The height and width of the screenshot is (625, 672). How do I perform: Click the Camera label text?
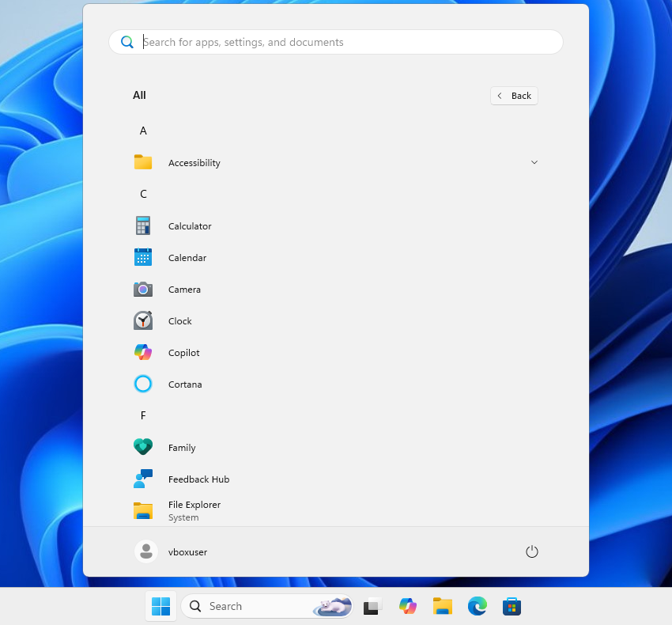(184, 290)
